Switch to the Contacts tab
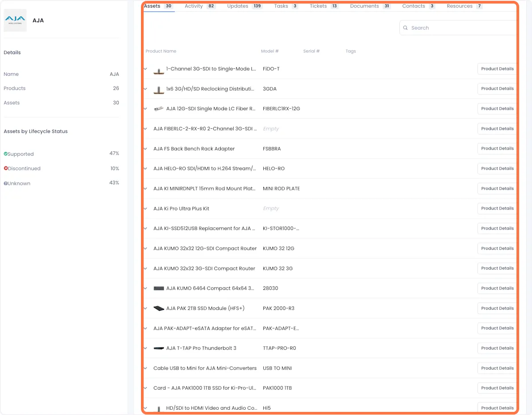This screenshot has width=532, height=415. coord(419,6)
